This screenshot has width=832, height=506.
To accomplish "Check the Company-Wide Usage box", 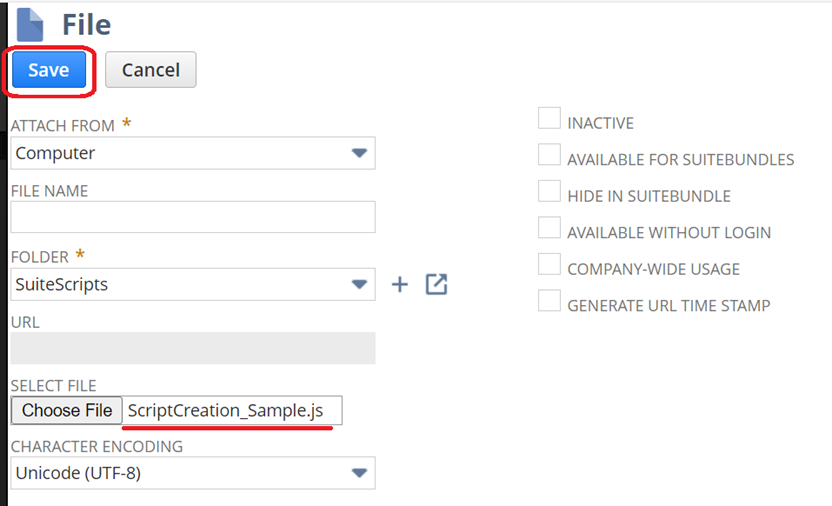I will click(549, 265).
